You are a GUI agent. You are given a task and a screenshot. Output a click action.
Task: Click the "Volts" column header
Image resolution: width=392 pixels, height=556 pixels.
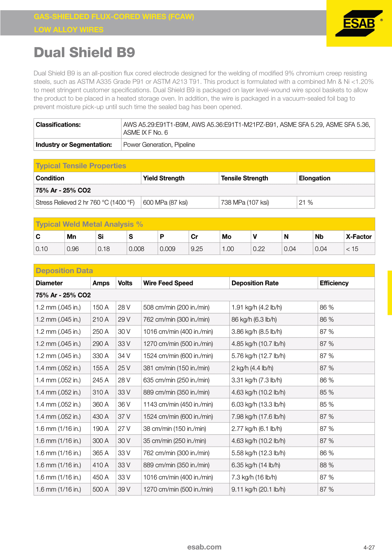(125, 283)
